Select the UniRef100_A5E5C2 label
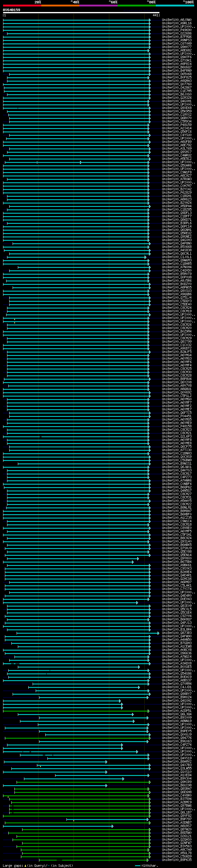The width and height of the screenshot is (197, 868). coord(177,159)
